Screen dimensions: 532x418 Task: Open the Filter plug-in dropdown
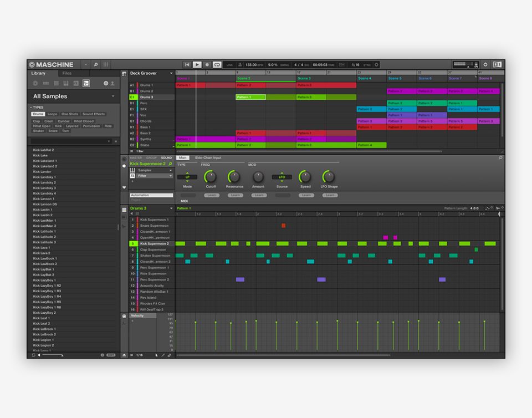click(170, 176)
